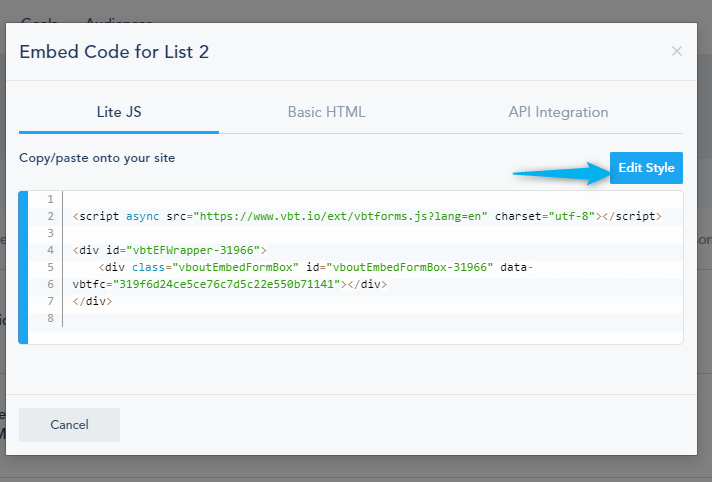Click line number 8 in the gutter
Screen dimensions: 712x482
(x=50, y=318)
